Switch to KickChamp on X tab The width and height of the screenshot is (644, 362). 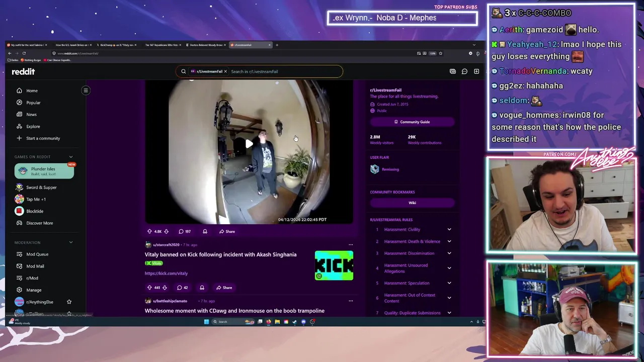117,45
